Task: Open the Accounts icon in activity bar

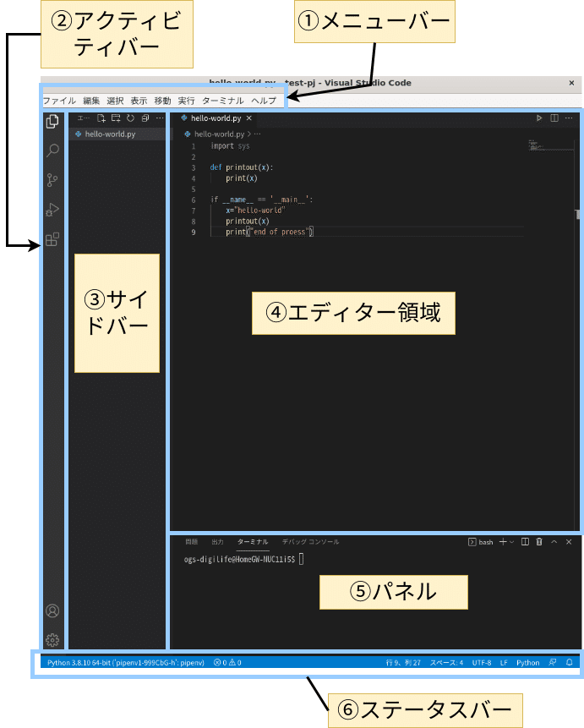Action: [x=52, y=610]
